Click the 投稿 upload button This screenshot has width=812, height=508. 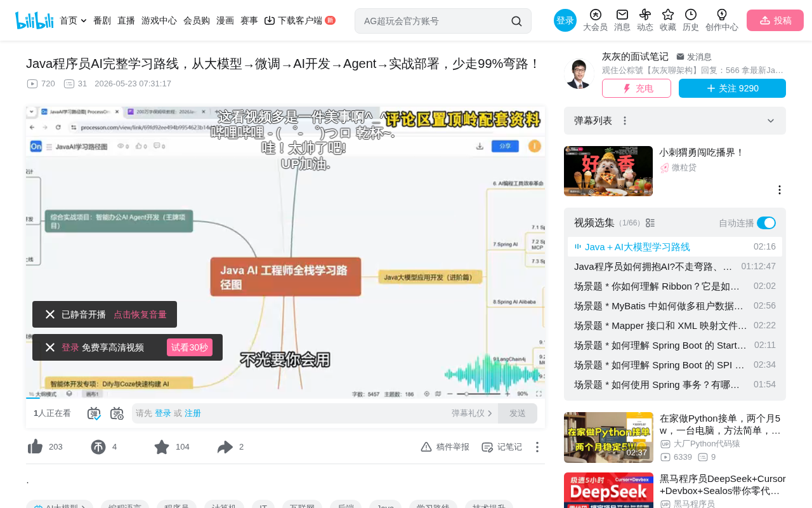[775, 20]
